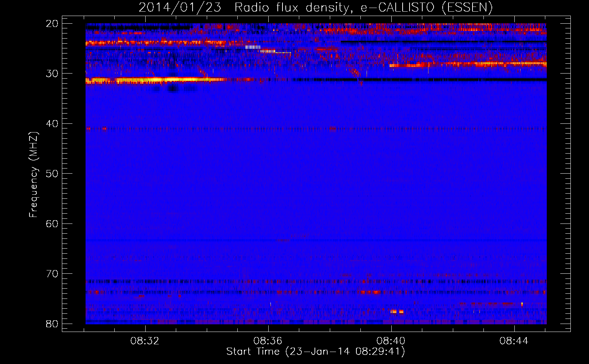Image resolution: width=589 pixels, height=364 pixels.
Task: Click the 80 MHz frequency tick label
Action: point(52,324)
